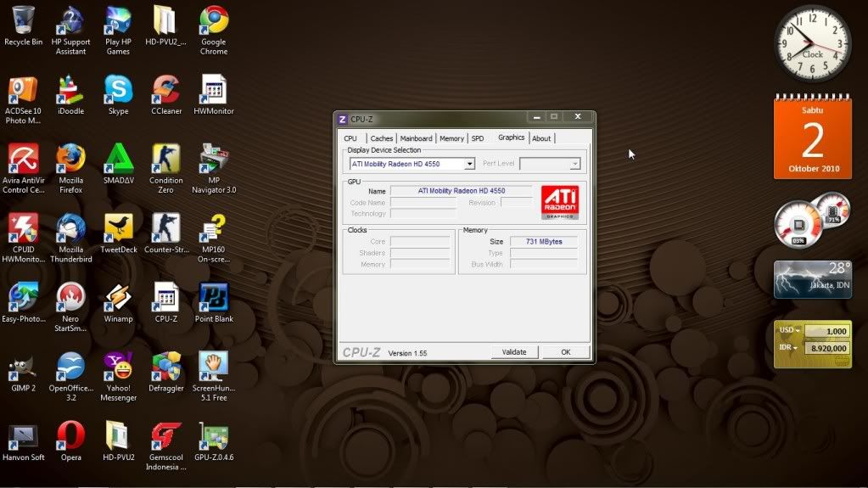
Task: Open IDR currency selector in gadget
Action: click(x=788, y=347)
